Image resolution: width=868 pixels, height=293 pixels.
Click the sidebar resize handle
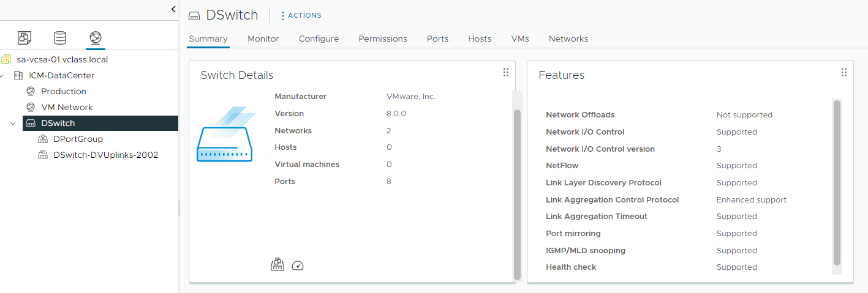(179, 208)
